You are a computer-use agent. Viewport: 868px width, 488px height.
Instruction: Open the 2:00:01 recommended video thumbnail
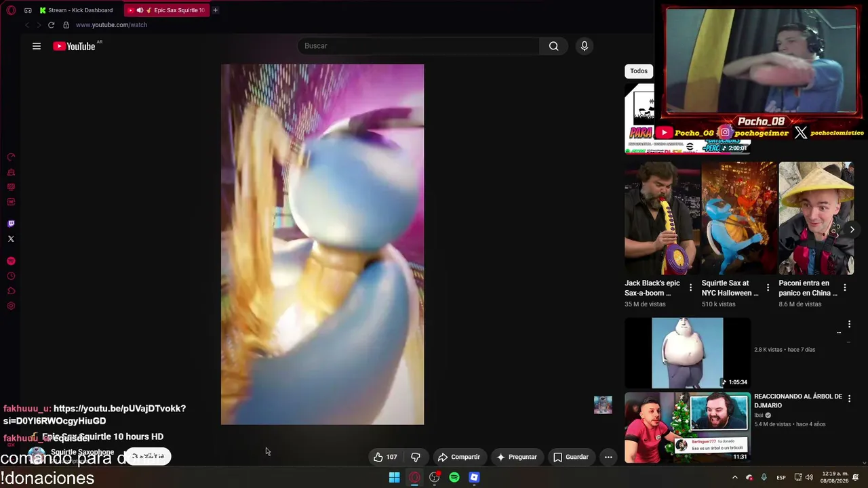pos(688,119)
